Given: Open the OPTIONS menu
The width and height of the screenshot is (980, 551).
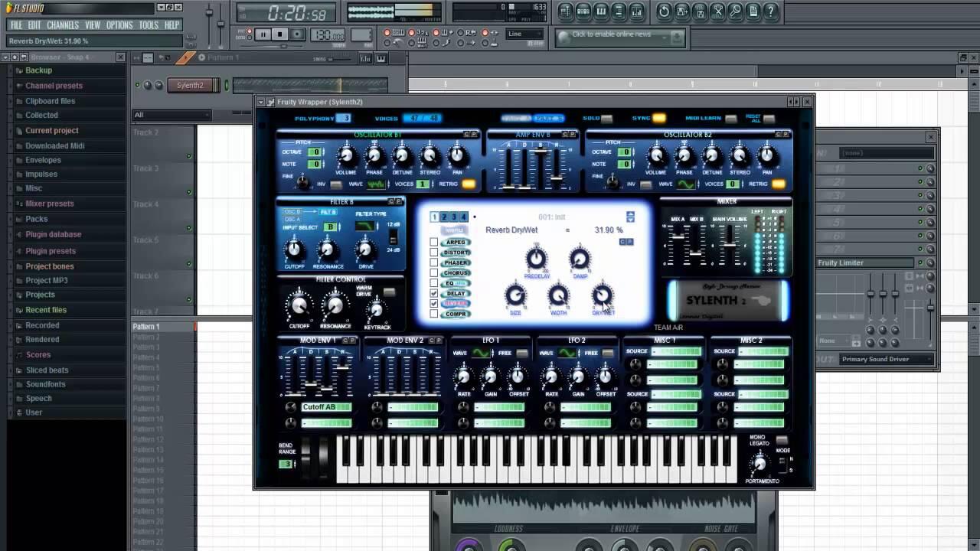Looking at the screenshot, I should pos(119,25).
